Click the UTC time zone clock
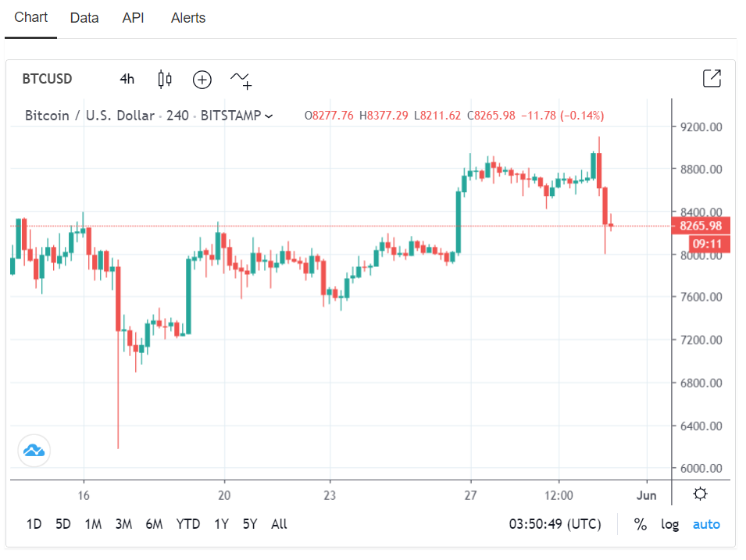The width and height of the screenshot is (746, 560). 555,524
